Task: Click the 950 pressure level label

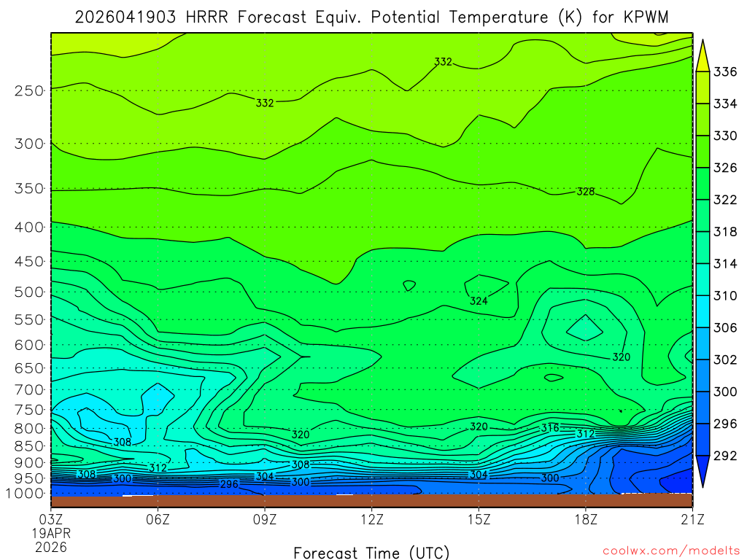Action: (29, 478)
